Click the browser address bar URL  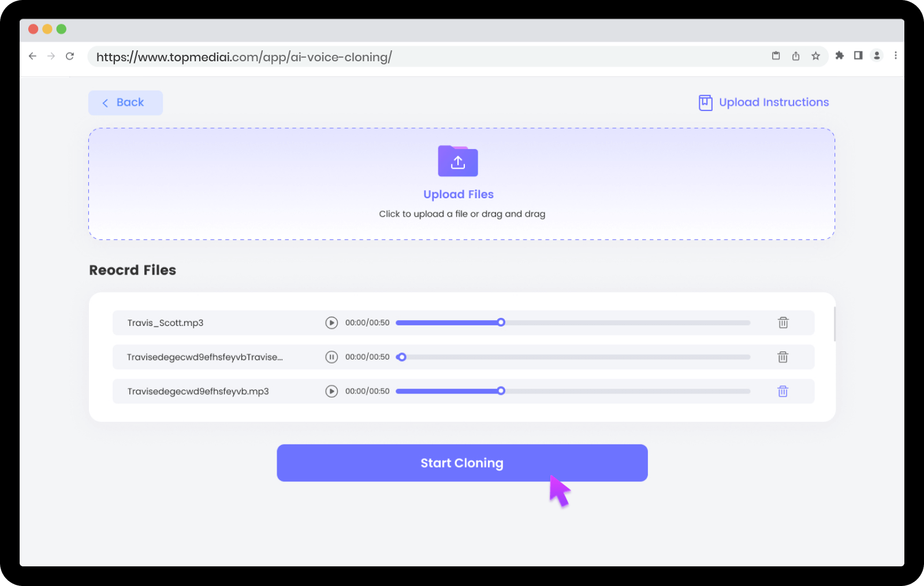point(244,57)
